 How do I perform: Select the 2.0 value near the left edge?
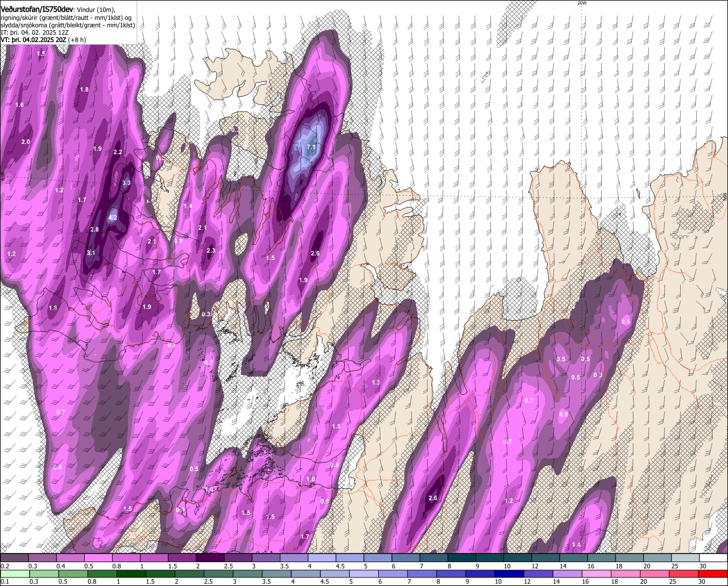26,142
